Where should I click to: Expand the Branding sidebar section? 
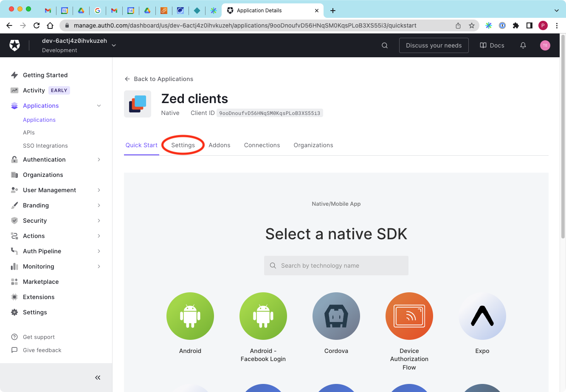[99, 205]
